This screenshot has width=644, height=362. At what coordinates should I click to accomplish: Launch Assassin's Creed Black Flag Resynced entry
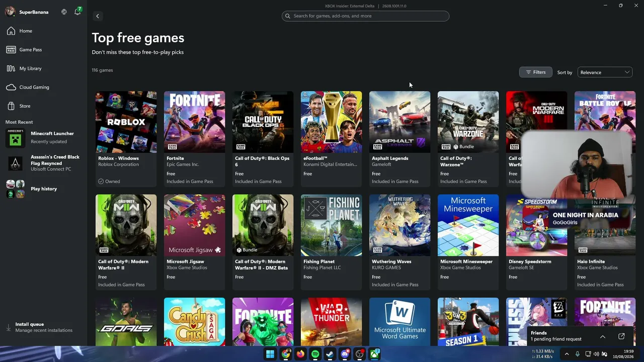pyautogui.click(x=43, y=163)
